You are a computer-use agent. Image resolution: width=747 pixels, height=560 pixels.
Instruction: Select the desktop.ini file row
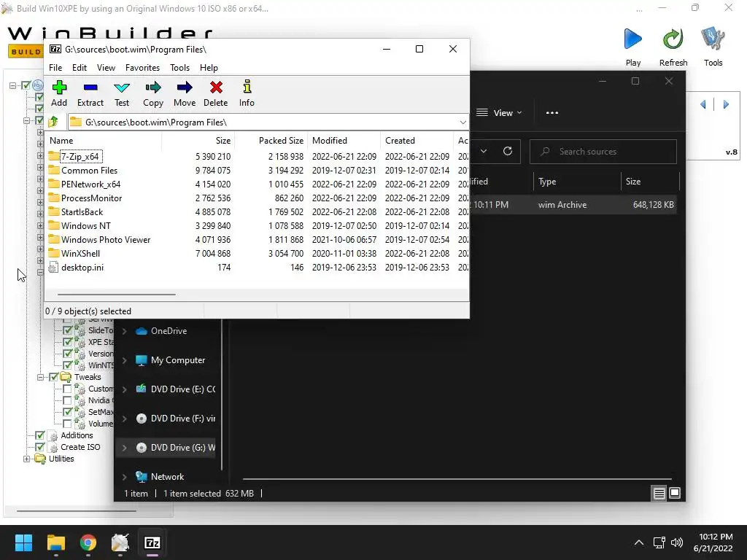point(256,267)
